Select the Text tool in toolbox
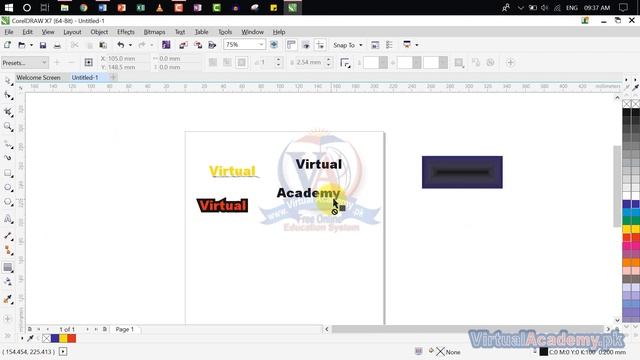 (x=8, y=219)
